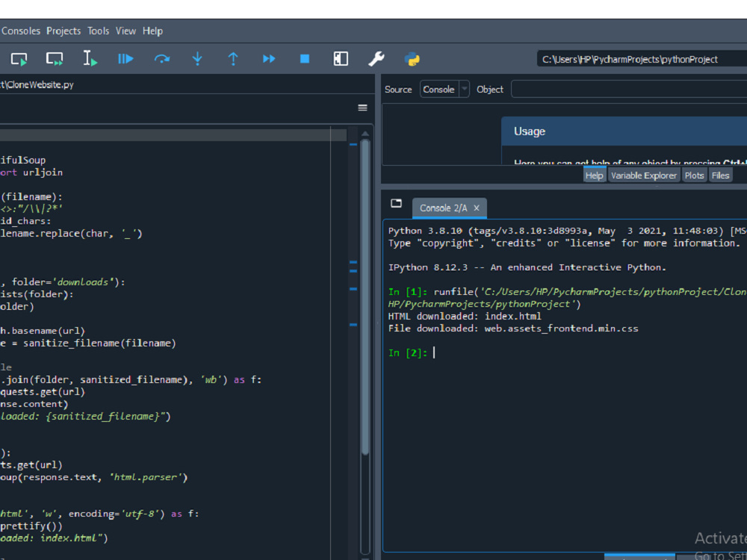The width and height of the screenshot is (747, 560).
Task: Select the Run current cell icon
Action: 54,58
